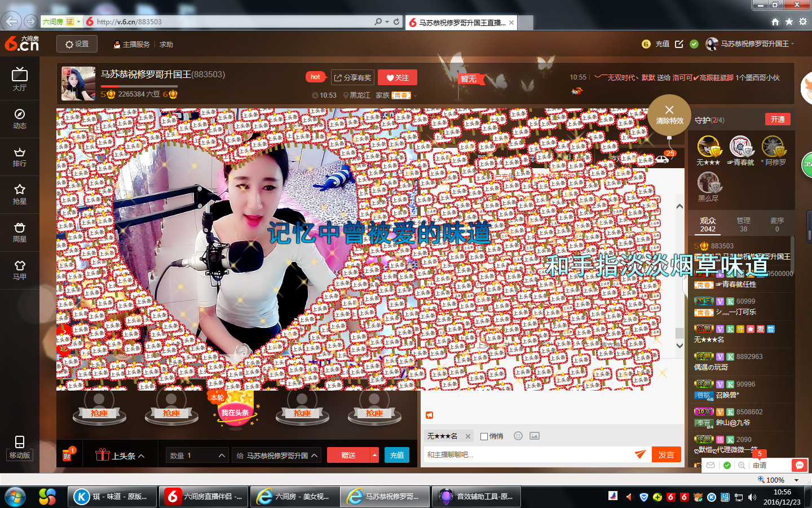Click the magnifier icon in bottom-right toolbar
This screenshot has height=508, width=812.
click(x=742, y=465)
